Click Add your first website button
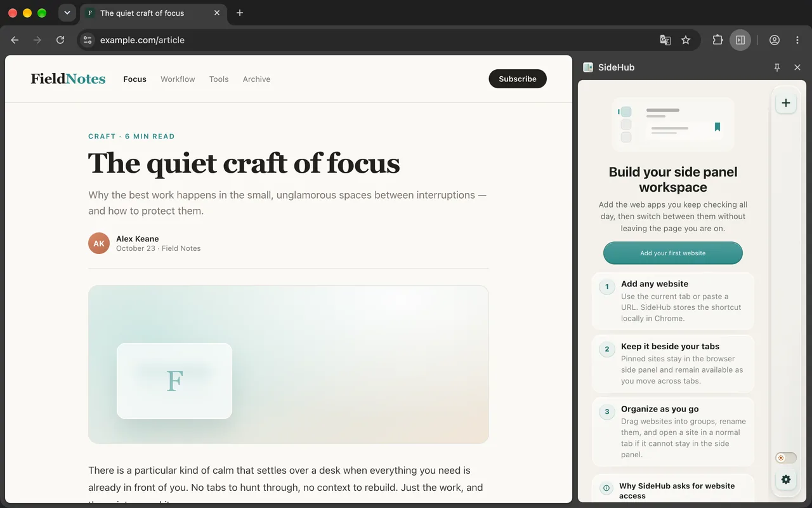Viewport: 812px width, 508px height. pos(673,253)
